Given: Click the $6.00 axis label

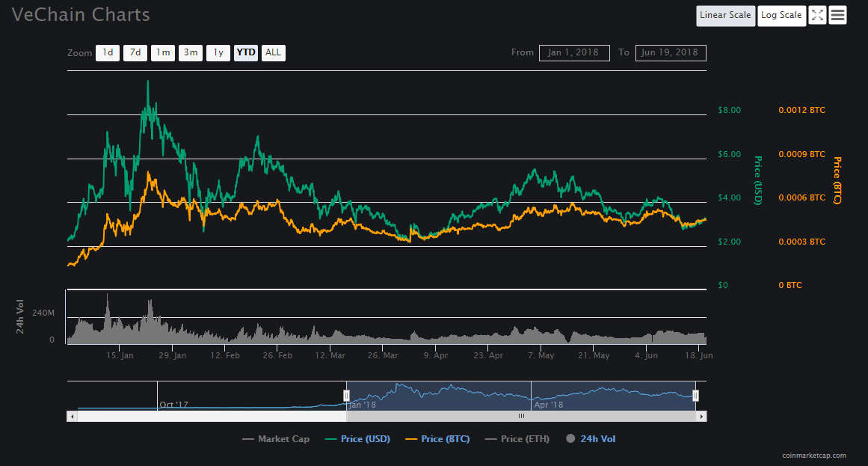Looking at the screenshot, I should pos(729,154).
